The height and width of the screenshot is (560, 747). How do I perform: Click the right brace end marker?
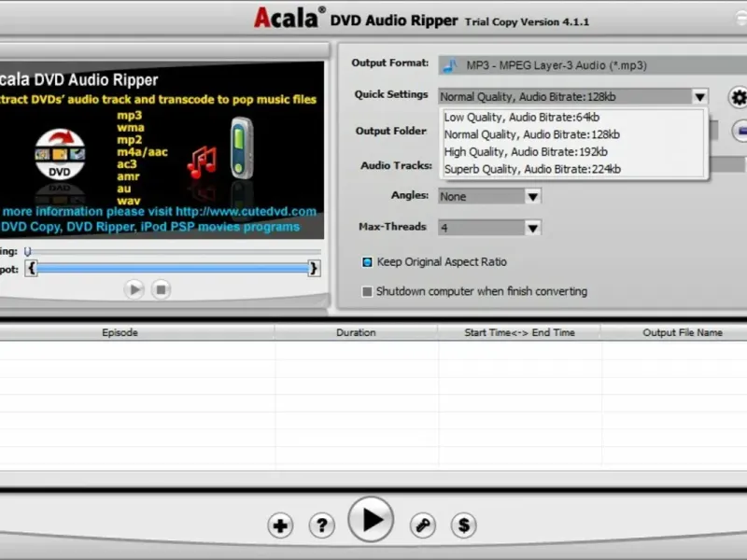click(314, 268)
